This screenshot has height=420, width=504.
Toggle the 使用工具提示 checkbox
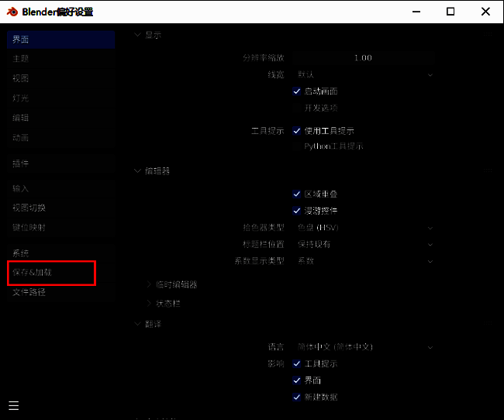pyautogui.click(x=297, y=131)
